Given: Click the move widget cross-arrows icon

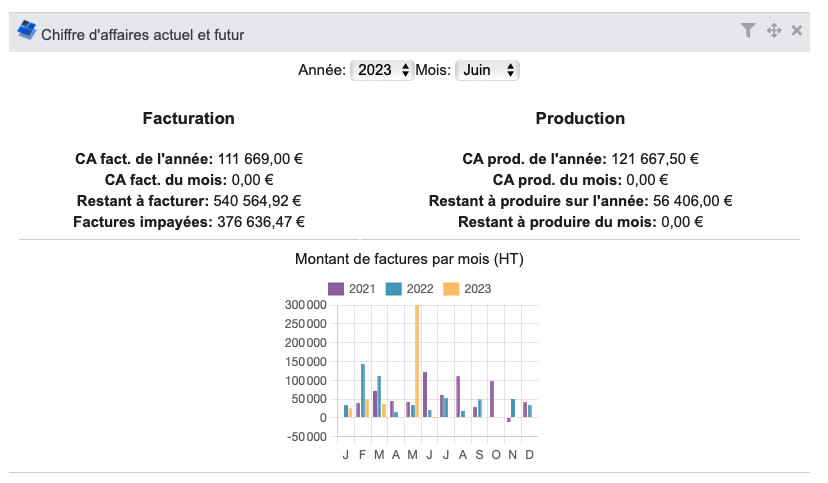Looking at the screenshot, I should 773,31.
